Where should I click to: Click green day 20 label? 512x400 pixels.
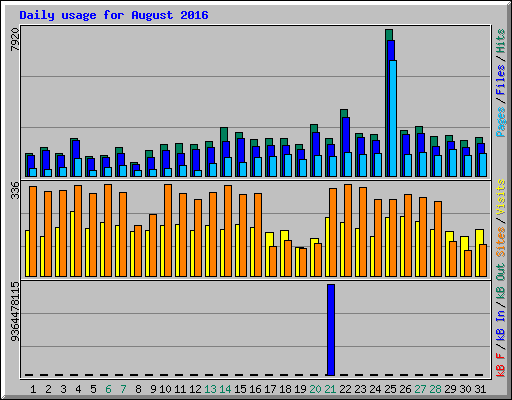point(315,389)
